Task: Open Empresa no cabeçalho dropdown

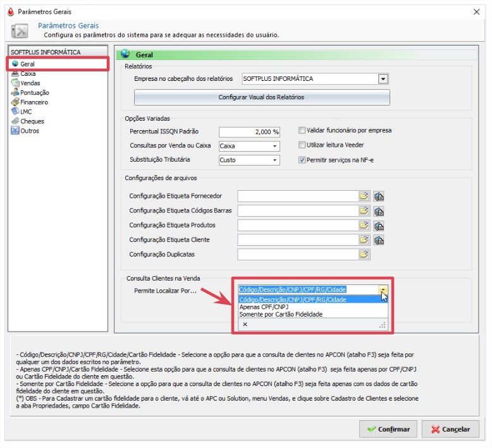Action: coord(383,79)
